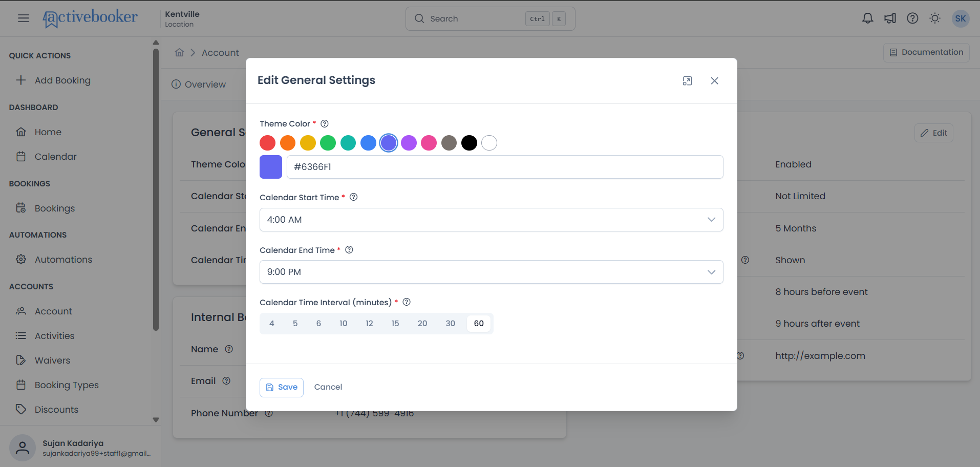Show Calendar Start Time help tooltip

point(353,197)
